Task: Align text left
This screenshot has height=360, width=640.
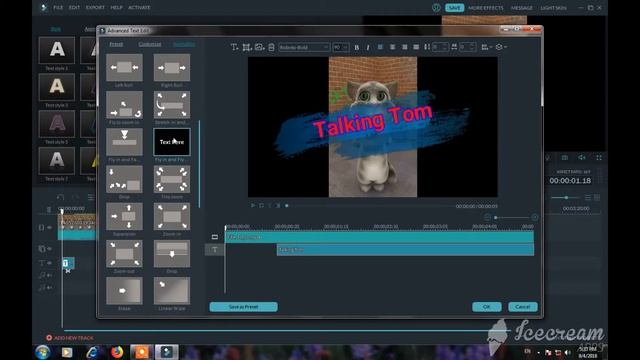Action: point(380,47)
